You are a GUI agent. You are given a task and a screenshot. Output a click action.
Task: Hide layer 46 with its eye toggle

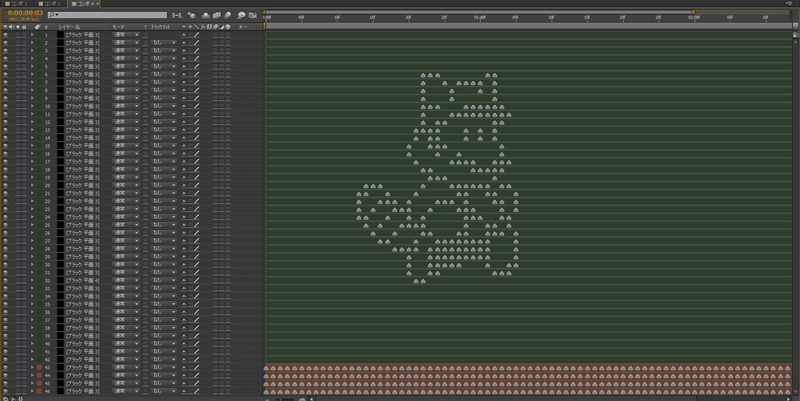(x=6, y=391)
